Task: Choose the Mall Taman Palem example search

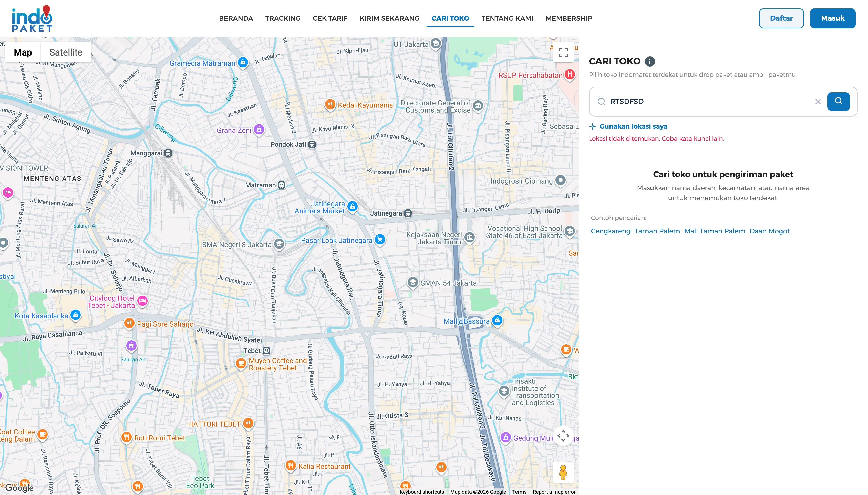Action: tap(715, 231)
